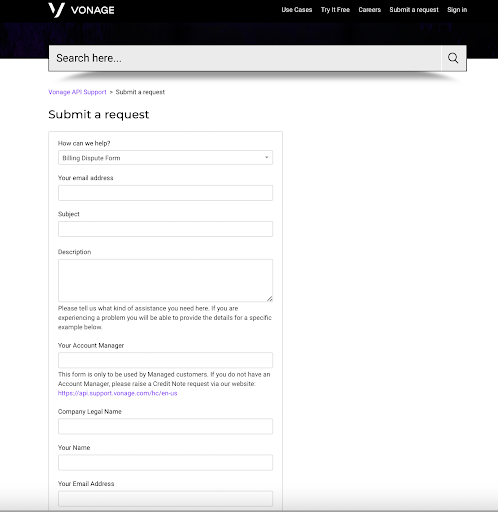Click the Your Account Manager field

click(x=165, y=360)
